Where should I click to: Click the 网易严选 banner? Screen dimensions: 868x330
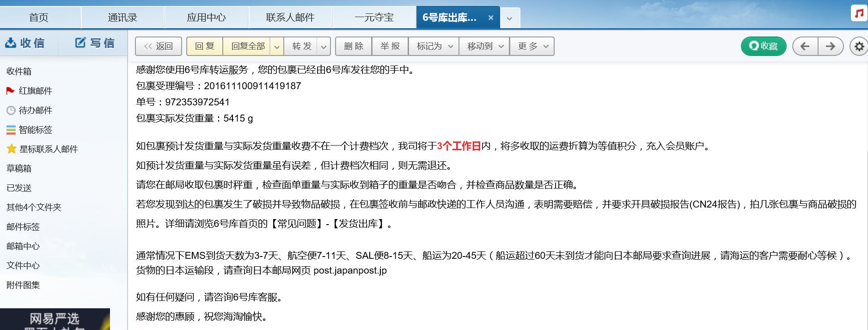coord(55,319)
